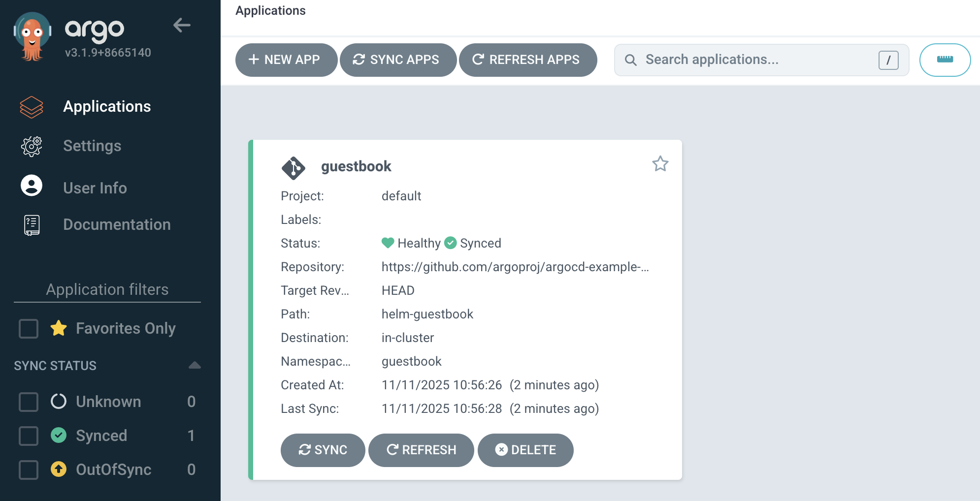Screen dimensions: 980x501
Task: Click the slash shortcut hint icon
Action: coord(888,60)
